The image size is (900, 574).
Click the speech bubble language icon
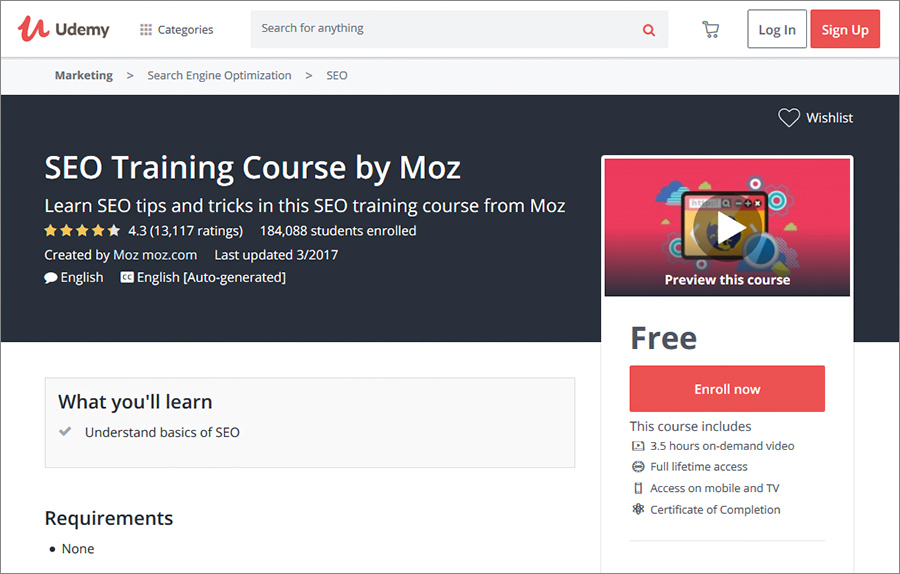pos(51,278)
